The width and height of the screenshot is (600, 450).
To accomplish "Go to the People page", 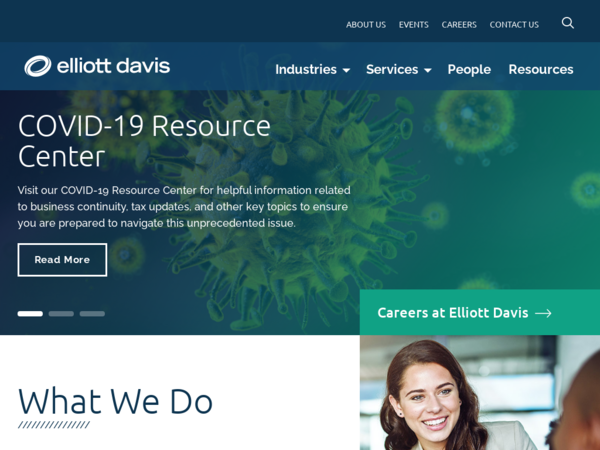I will (469, 70).
